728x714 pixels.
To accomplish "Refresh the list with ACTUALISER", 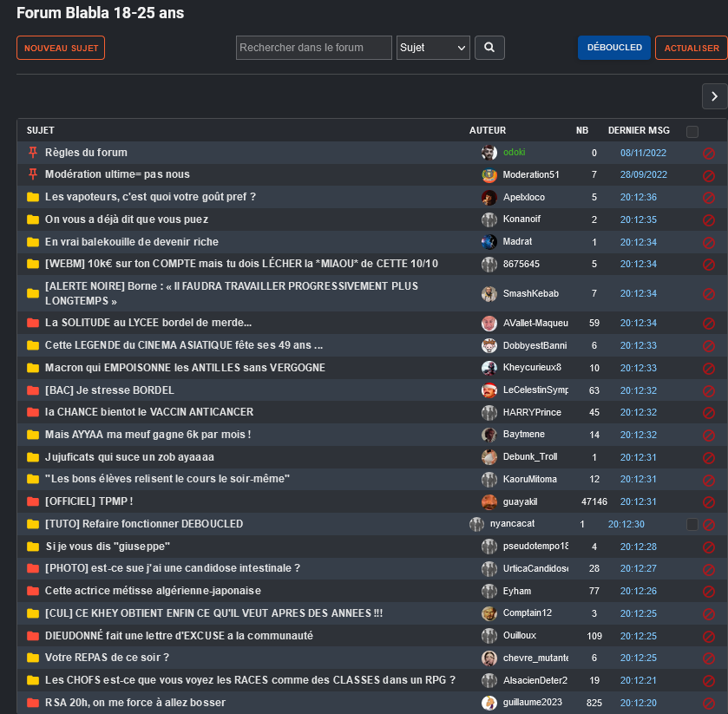I will (691, 48).
